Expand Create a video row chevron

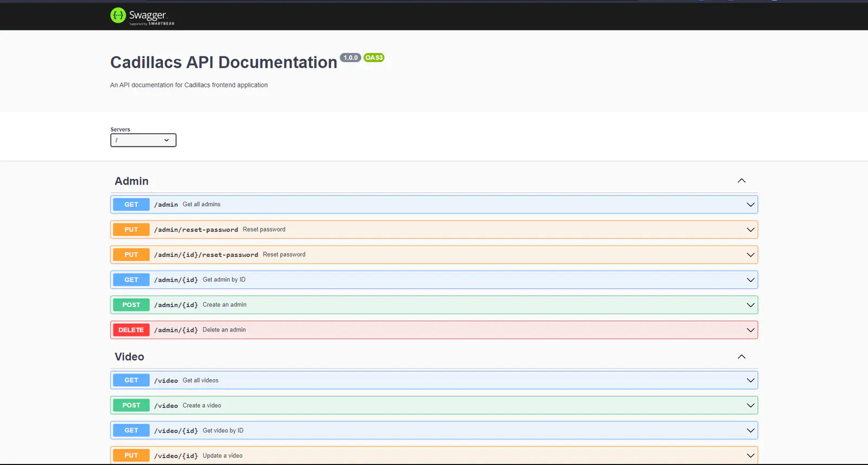tap(750, 405)
